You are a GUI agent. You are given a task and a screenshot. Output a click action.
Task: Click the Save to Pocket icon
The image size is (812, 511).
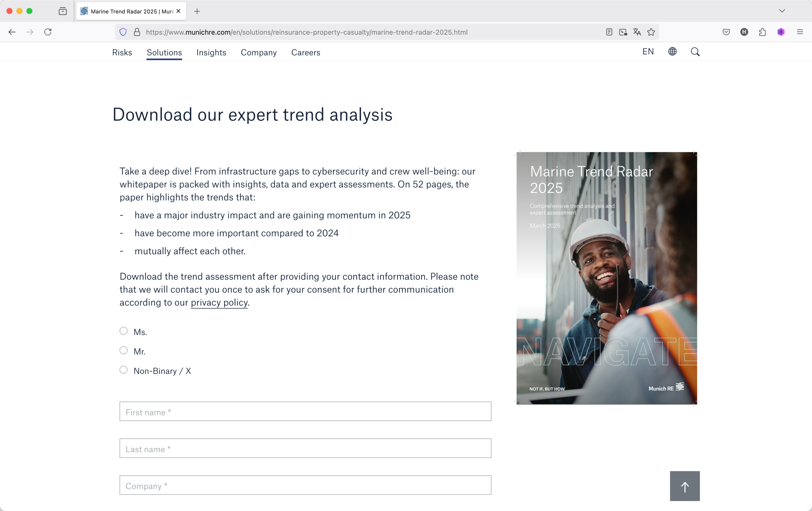tap(726, 32)
